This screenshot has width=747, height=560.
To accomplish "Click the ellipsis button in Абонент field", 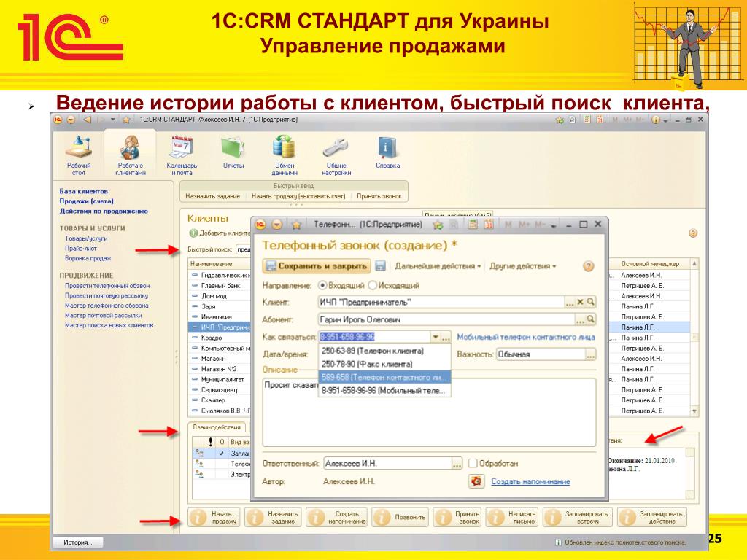I will (x=580, y=319).
